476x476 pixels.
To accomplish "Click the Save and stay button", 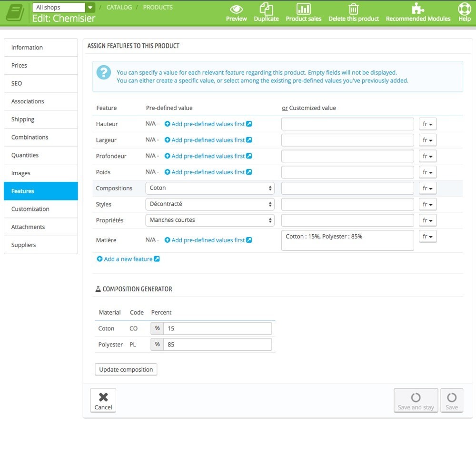I will point(416,400).
